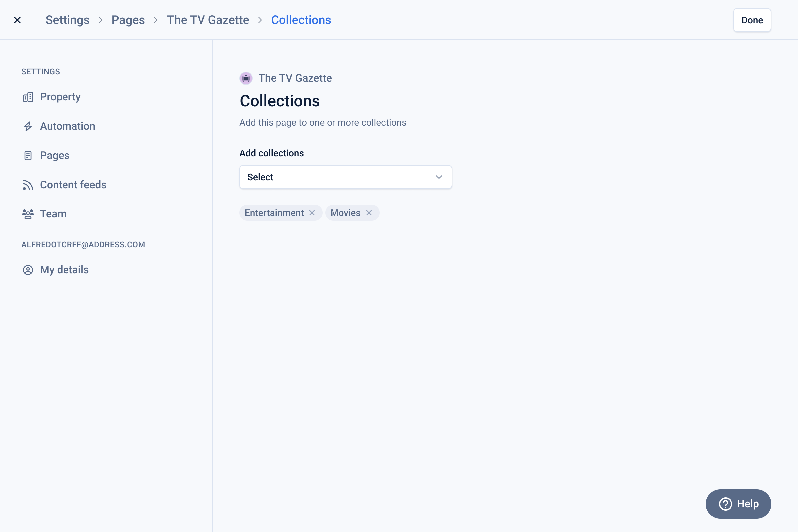Screen dimensions: 798x532
Task: Click the Pages document icon
Action: click(28, 156)
